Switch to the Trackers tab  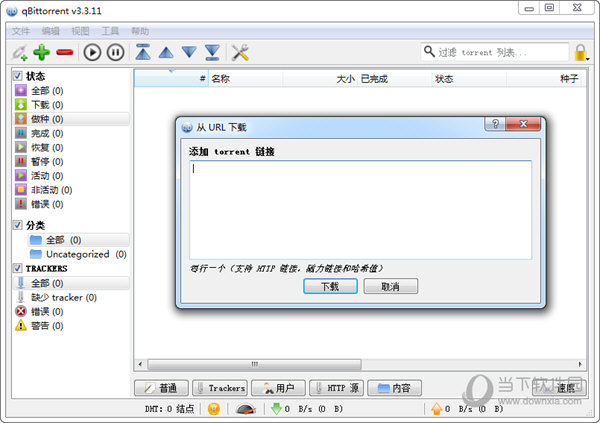220,388
